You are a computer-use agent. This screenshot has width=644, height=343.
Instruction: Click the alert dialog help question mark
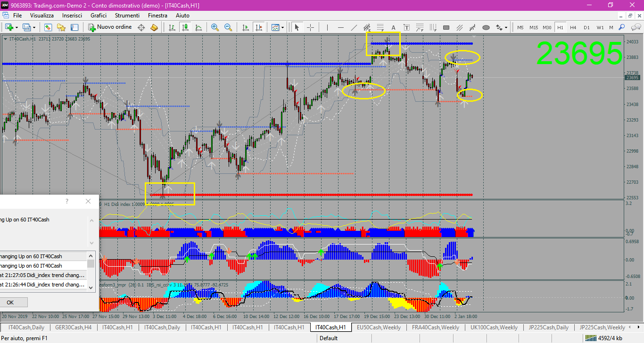[67, 201]
